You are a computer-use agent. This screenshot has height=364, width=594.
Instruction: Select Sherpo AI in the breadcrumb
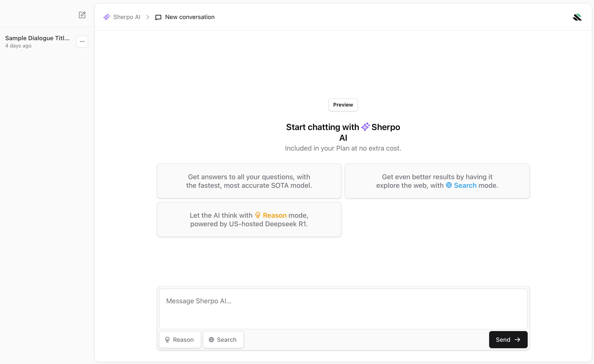[x=127, y=17]
